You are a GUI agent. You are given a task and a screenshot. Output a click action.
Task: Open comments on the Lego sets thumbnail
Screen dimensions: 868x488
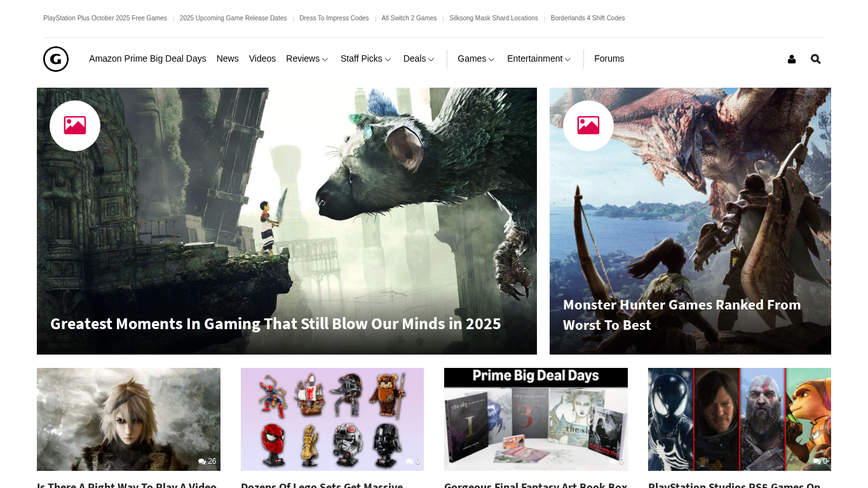(x=413, y=461)
